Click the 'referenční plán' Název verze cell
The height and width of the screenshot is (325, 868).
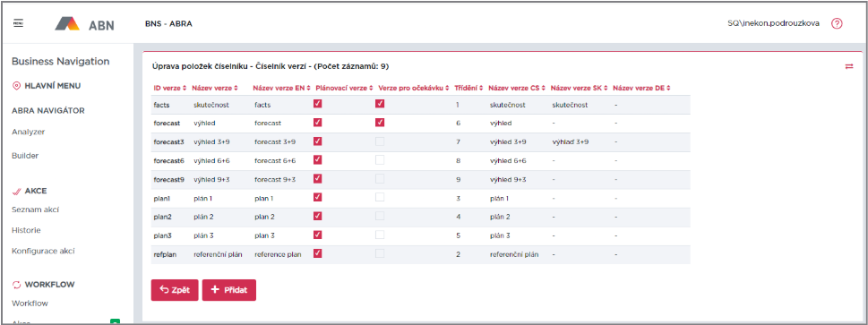pyautogui.click(x=219, y=254)
